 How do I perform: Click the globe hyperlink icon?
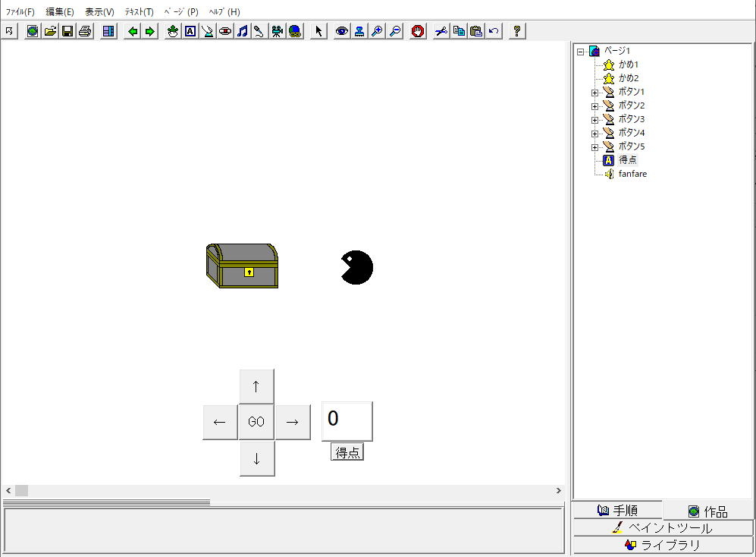click(x=294, y=31)
